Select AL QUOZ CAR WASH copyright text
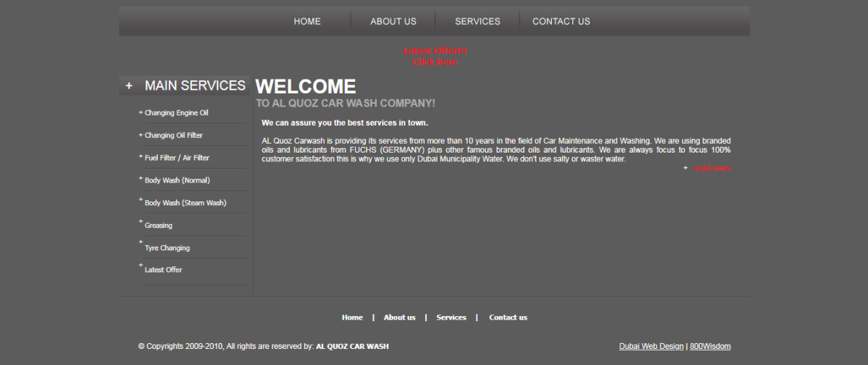The height and width of the screenshot is (365, 868). point(353,346)
